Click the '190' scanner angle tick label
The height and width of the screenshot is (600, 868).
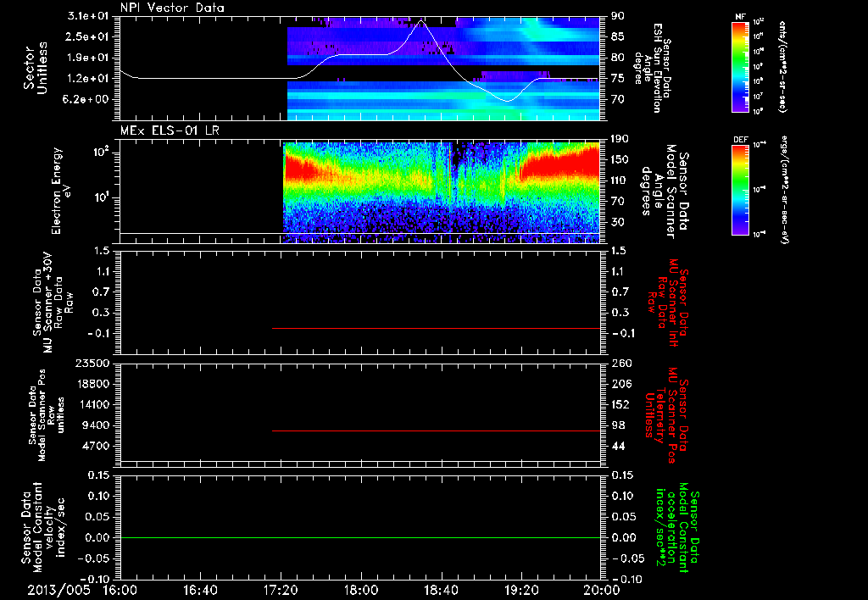tap(621, 139)
